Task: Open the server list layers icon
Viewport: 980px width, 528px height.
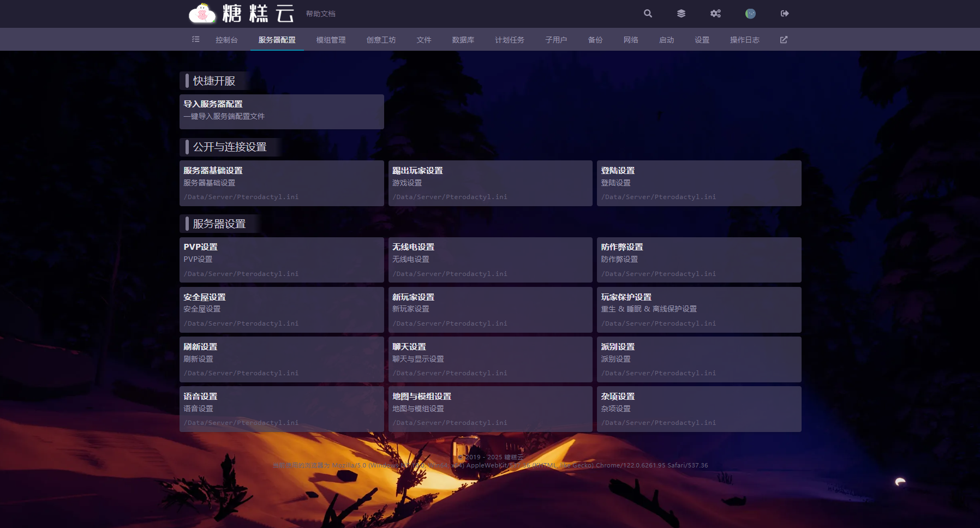Action: 681,14
